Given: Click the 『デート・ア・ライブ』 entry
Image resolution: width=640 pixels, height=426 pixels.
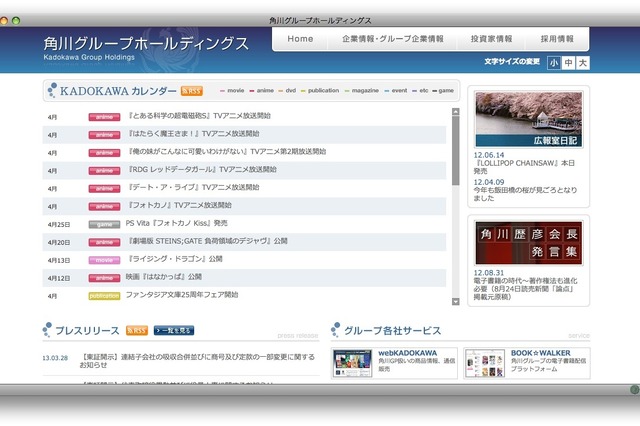Looking at the screenshot, I should [193, 187].
